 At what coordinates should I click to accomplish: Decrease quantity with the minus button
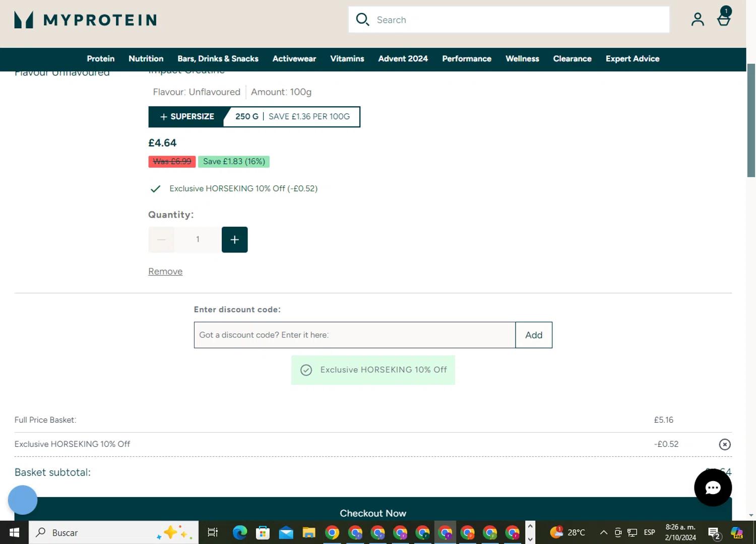[161, 240]
